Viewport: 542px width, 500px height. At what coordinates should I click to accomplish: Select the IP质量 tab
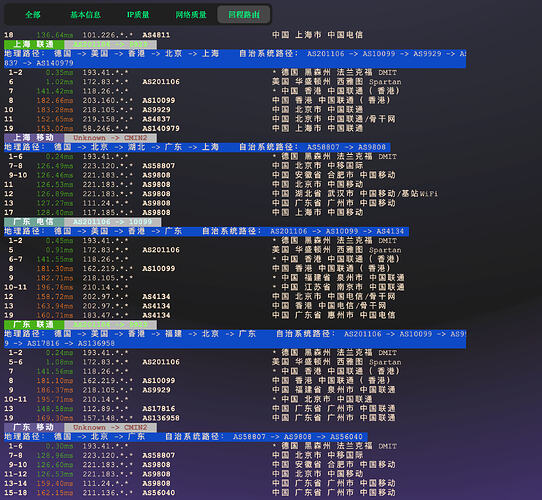point(138,15)
